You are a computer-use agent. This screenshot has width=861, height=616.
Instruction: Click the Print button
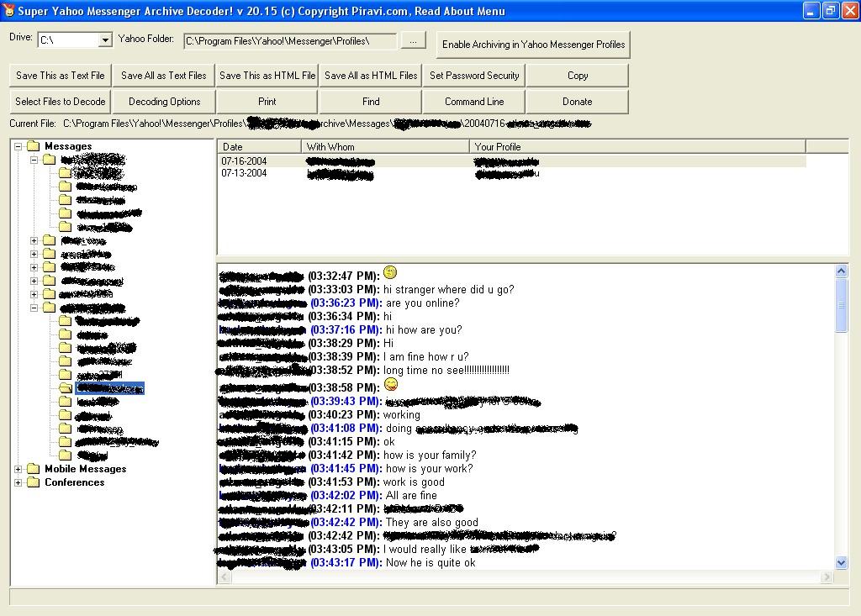(x=267, y=102)
